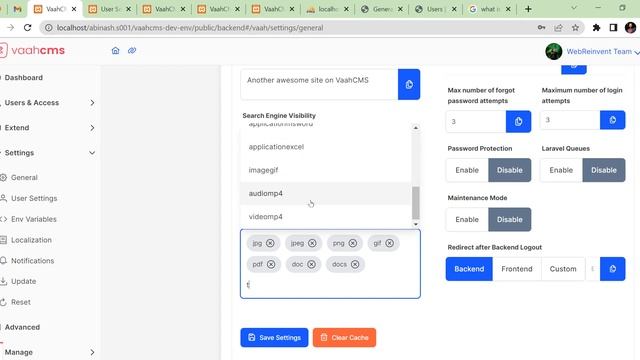This screenshot has height=360, width=640.
Task: Copy the site description with copy button
Action: [409, 84]
